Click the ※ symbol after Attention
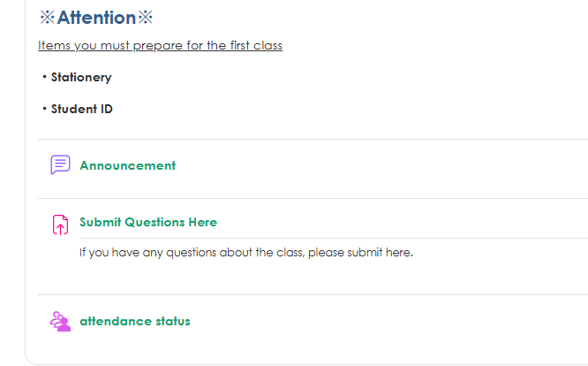Screen dimensions: 588x366 (146, 18)
